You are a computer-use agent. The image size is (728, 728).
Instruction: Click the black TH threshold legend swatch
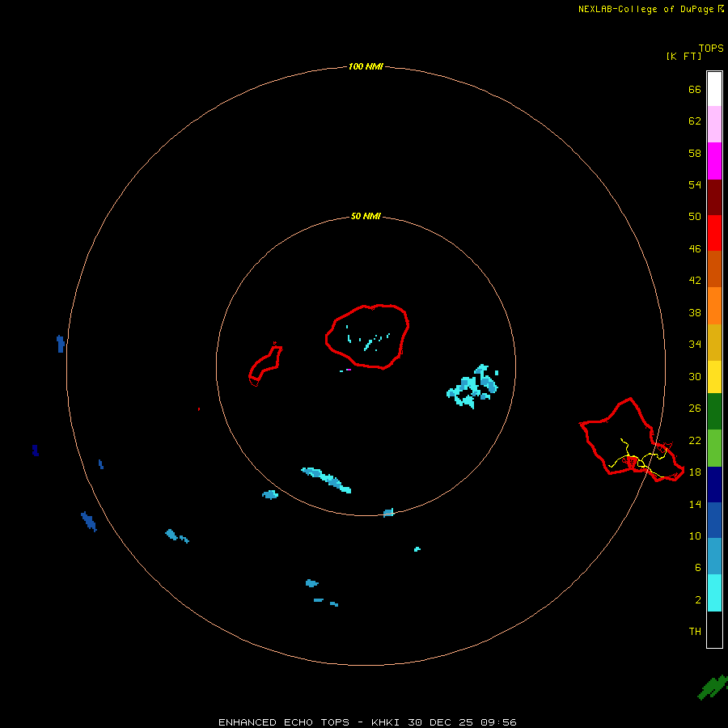pos(714,629)
